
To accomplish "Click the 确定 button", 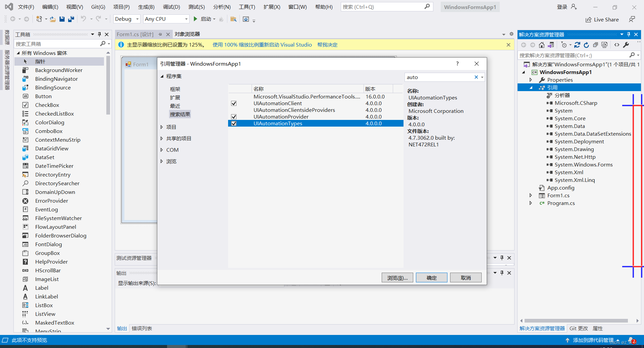I will tap(432, 278).
